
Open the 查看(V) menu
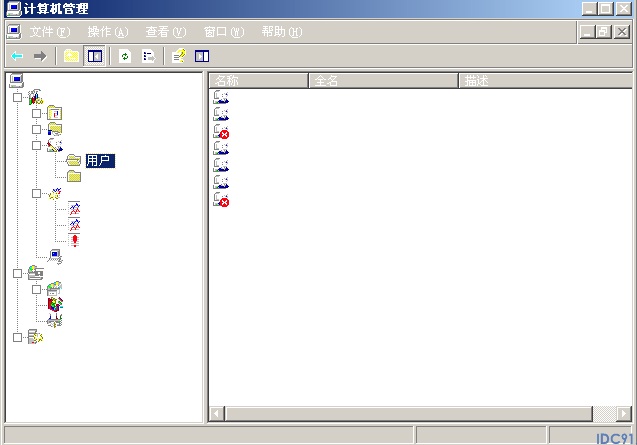(x=166, y=32)
